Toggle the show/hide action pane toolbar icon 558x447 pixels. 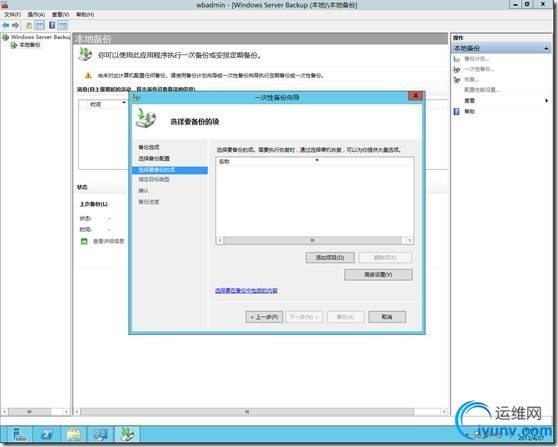click(x=63, y=25)
